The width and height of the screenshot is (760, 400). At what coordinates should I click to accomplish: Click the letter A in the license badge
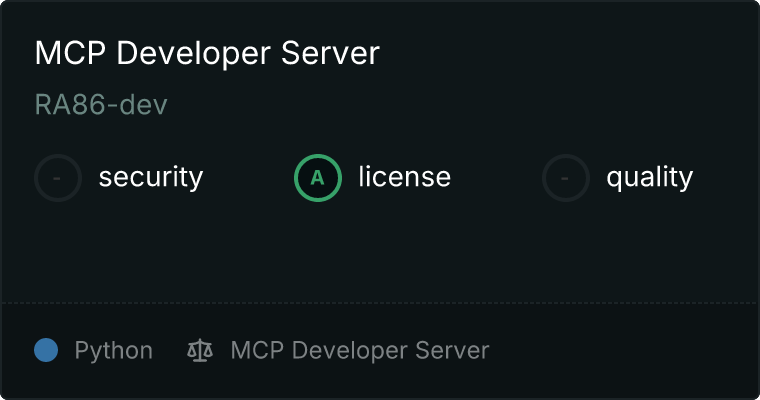318,178
